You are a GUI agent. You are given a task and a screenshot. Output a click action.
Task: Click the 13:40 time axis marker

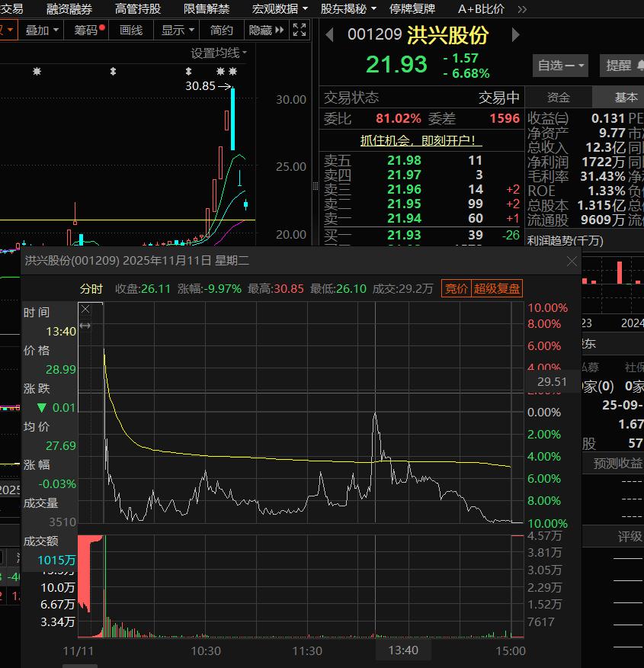(x=403, y=650)
